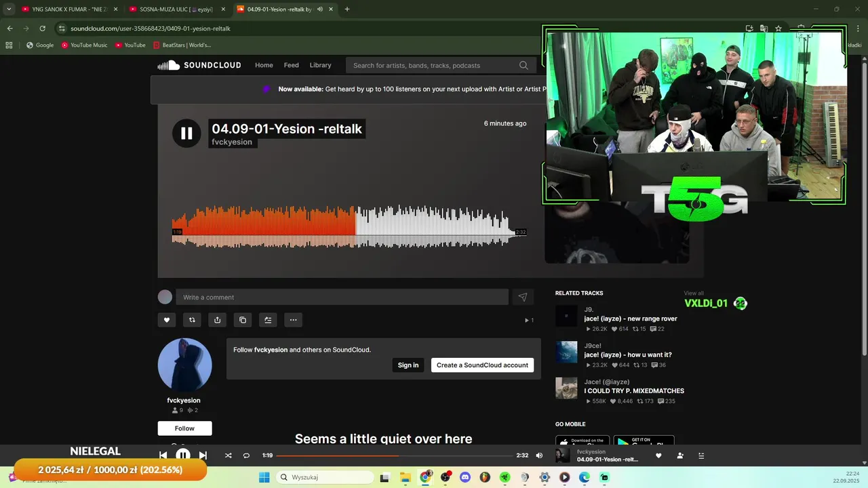Follow fvckyesion with the Follow button
This screenshot has height=488, width=868.
tap(184, 428)
